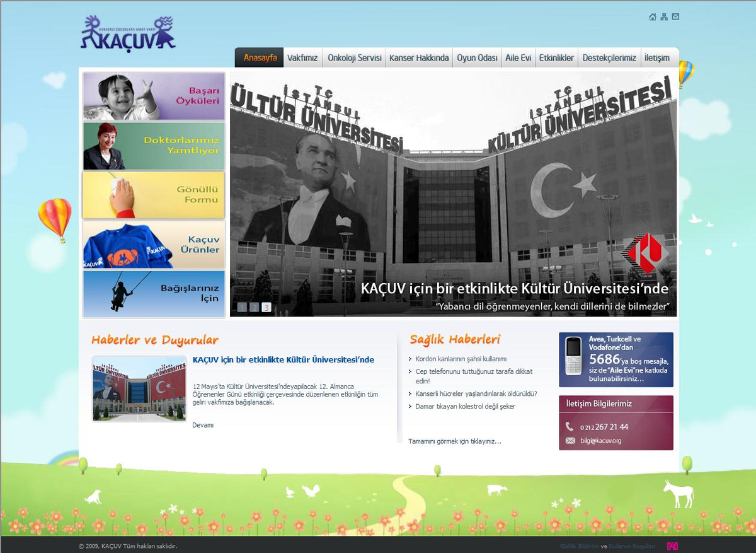Click the mobile phone image in SMS banner
Screen dimensions: 756x553
573,357
